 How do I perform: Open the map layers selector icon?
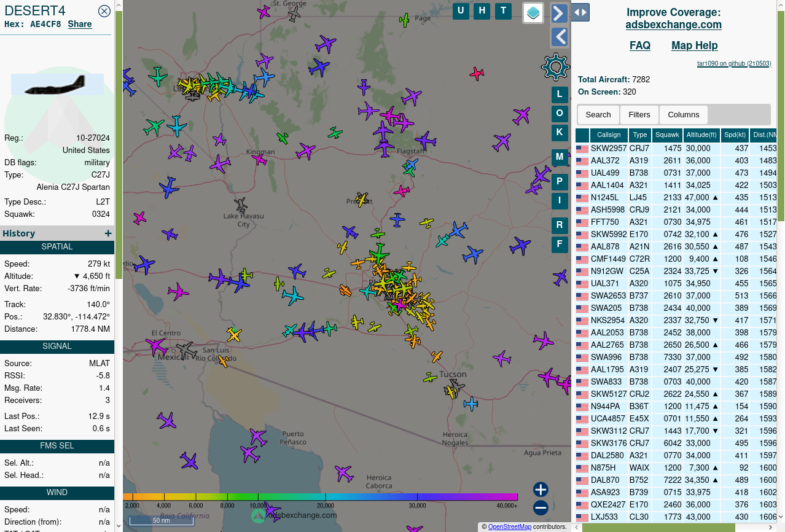pos(533,13)
